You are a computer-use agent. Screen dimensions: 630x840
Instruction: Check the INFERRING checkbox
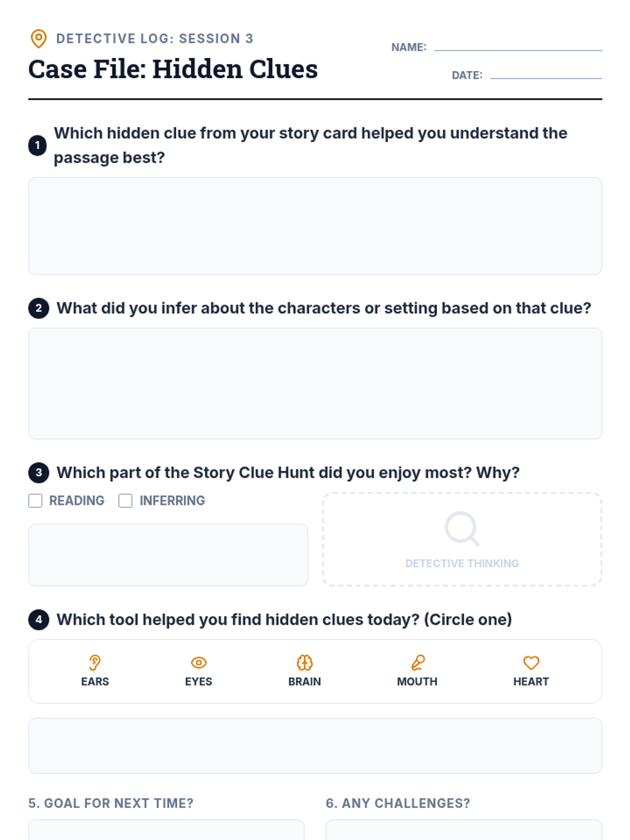[x=125, y=501]
